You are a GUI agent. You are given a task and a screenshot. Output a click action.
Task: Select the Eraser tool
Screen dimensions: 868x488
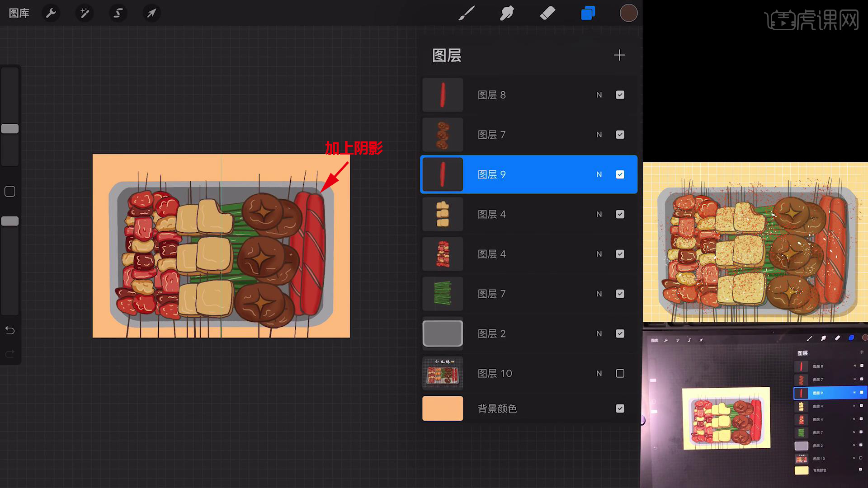click(x=547, y=13)
